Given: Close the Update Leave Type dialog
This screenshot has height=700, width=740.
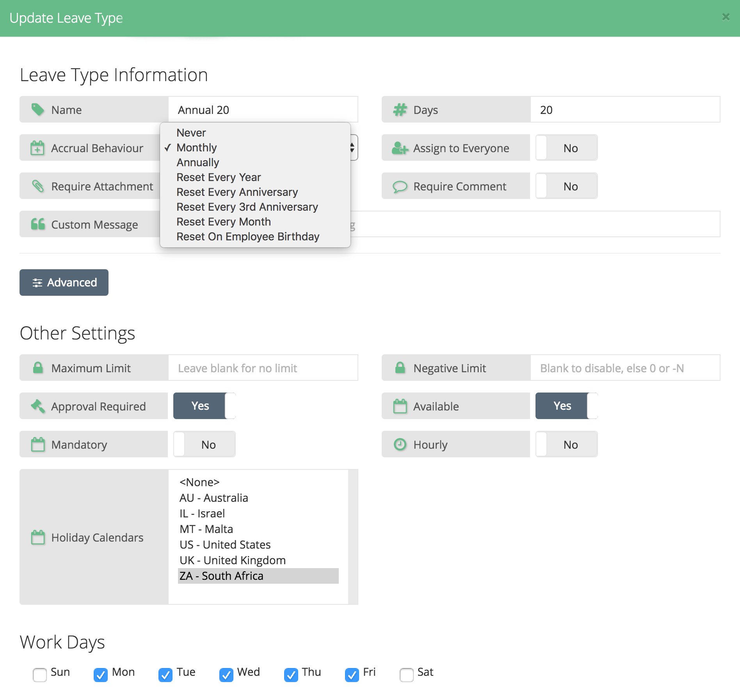Looking at the screenshot, I should pos(726,17).
